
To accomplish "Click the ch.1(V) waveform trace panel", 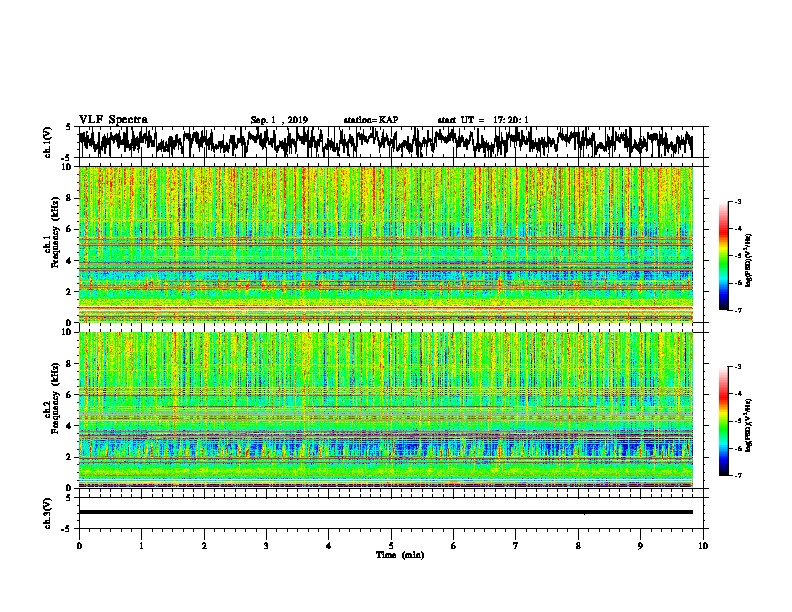I will tap(390, 142).
